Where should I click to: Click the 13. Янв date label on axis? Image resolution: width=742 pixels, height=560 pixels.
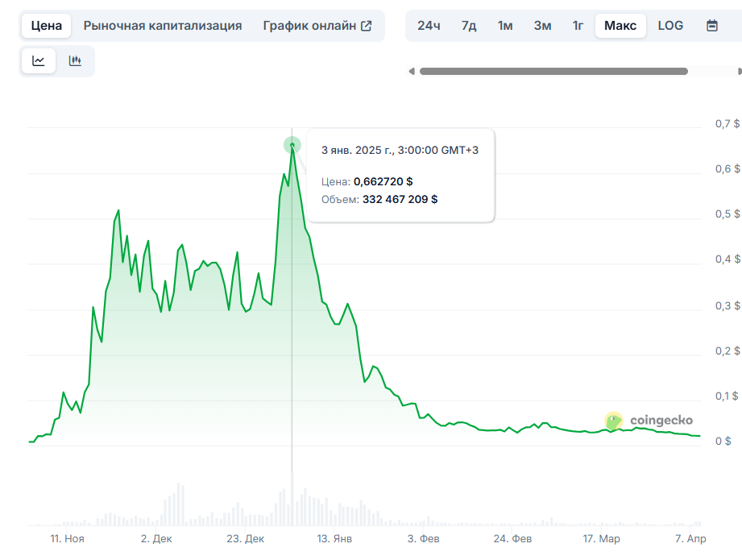(334, 538)
